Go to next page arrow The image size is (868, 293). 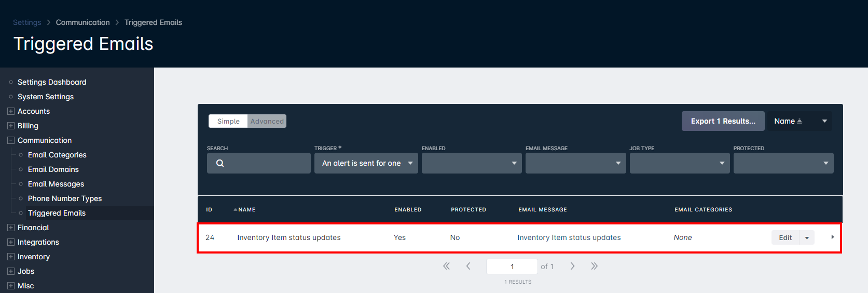pos(572,266)
